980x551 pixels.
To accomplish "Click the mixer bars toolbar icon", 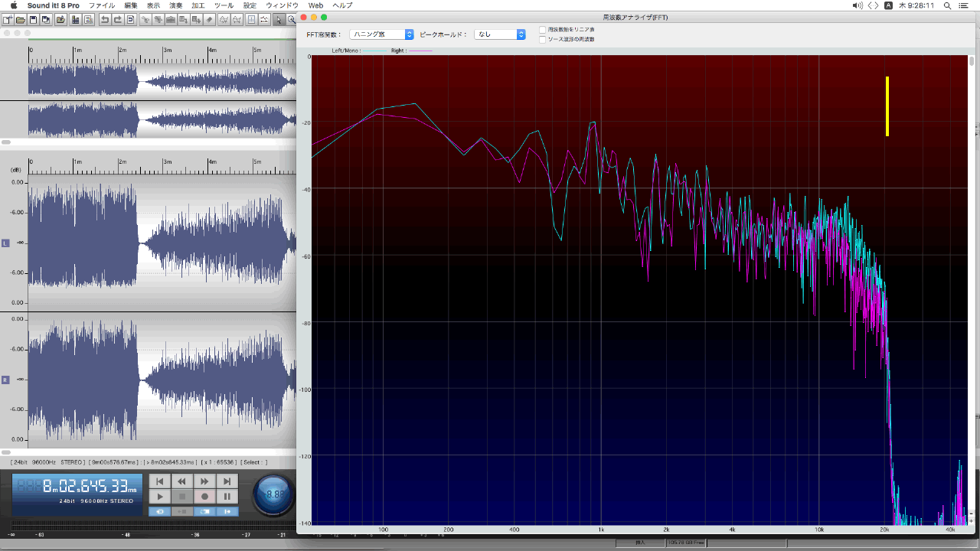I will (x=75, y=19).
